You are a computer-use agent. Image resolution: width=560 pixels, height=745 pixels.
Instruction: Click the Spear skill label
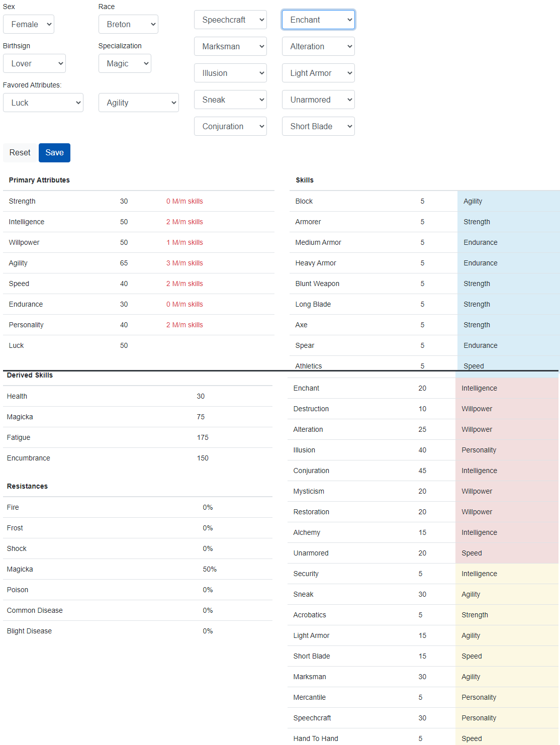pos(305,345)
